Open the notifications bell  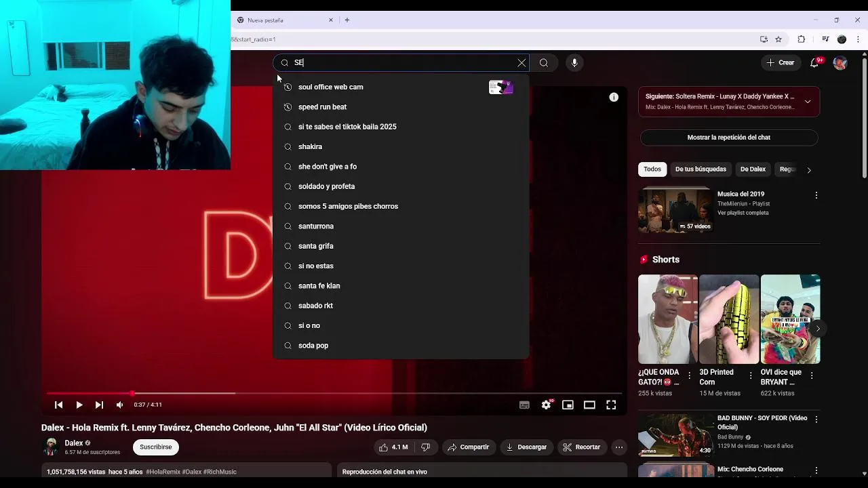coord(814,62)
